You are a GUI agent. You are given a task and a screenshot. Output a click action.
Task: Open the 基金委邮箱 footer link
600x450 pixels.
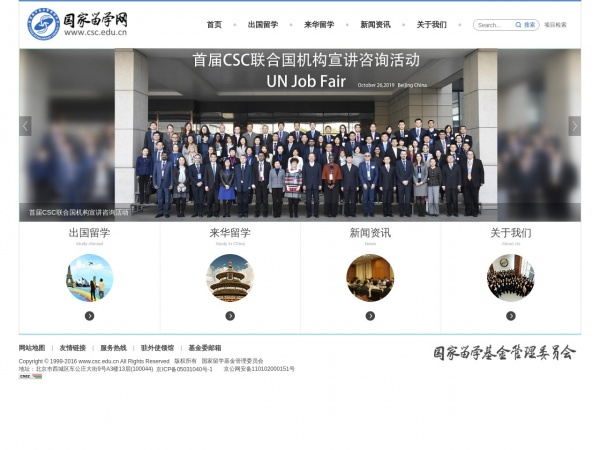click(x=205, y=348)
